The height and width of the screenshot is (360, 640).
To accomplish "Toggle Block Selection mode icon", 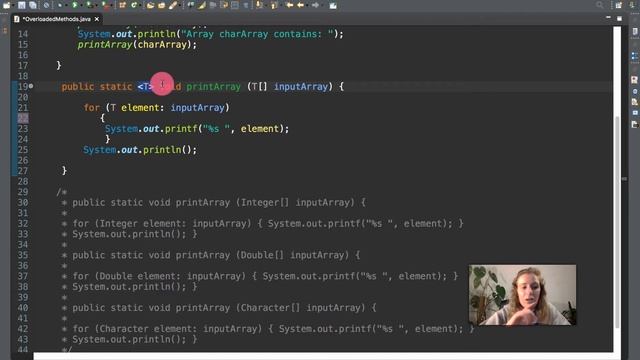I will pyautogui.click(x=235, y=5).
